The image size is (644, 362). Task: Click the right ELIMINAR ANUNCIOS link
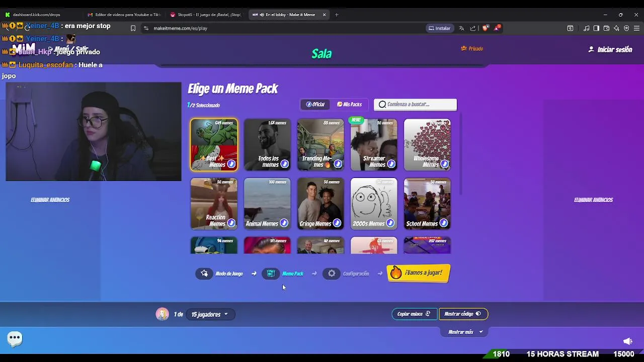pos(593,200)
